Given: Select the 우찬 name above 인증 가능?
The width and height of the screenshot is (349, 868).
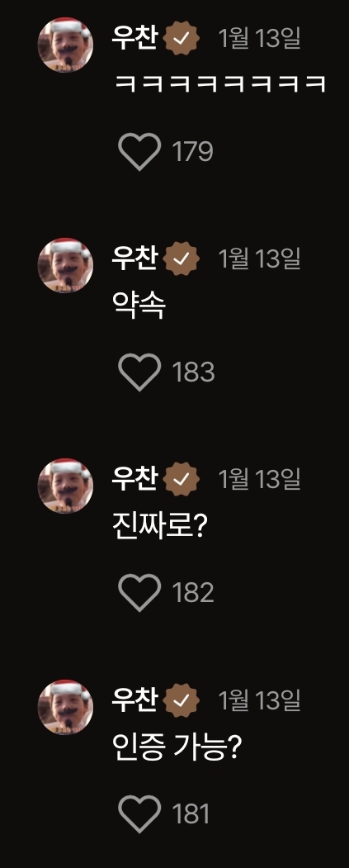Looking at the screenshot, I should [x=134, y=700].
